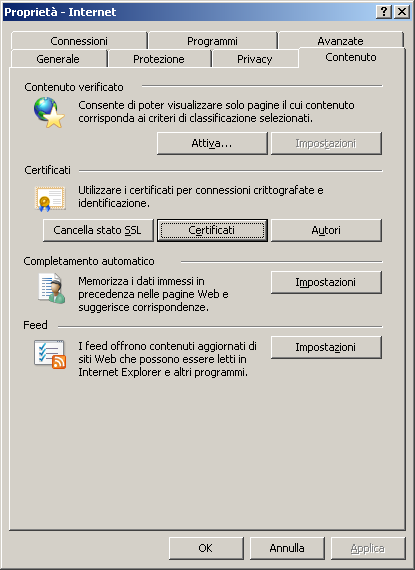
Task: Click the Autori button
Action: click(x=326, y=230)
